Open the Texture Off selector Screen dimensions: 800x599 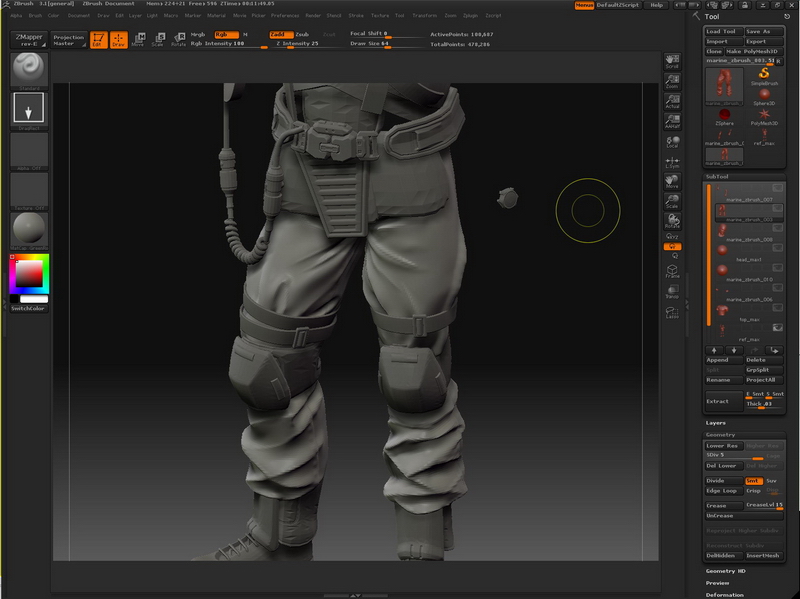pos(29,191)
